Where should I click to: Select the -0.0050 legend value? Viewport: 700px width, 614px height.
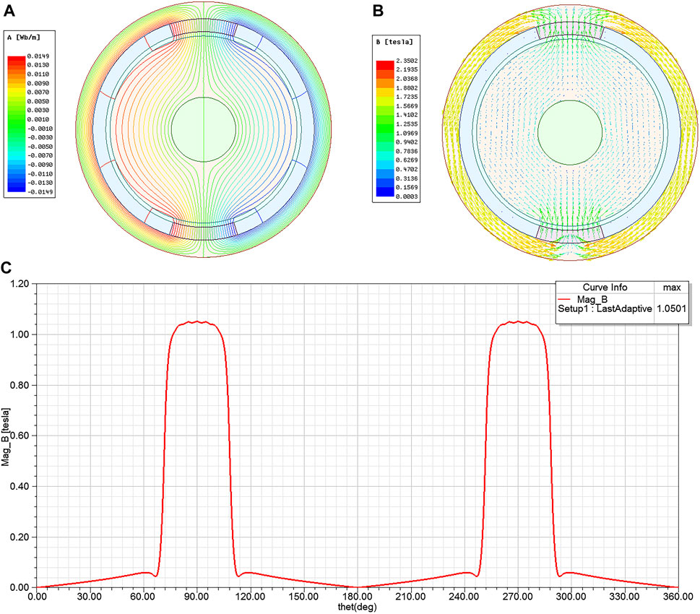click(40, 147)
